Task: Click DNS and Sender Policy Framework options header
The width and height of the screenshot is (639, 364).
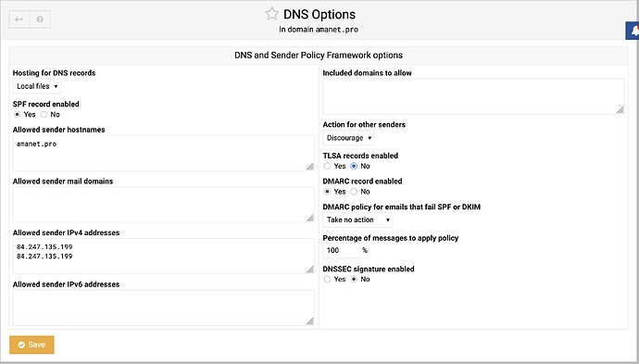Action: [319, 55]
